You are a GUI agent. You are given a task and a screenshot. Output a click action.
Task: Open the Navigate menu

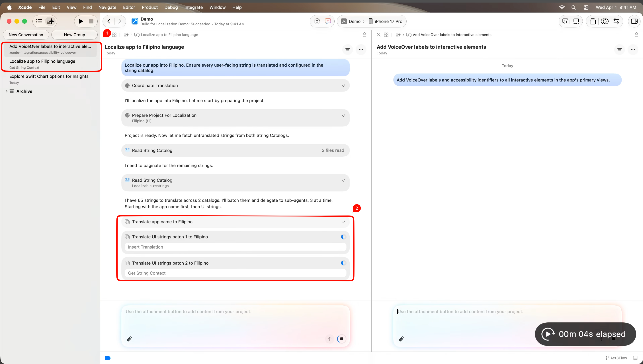(107, 7)
